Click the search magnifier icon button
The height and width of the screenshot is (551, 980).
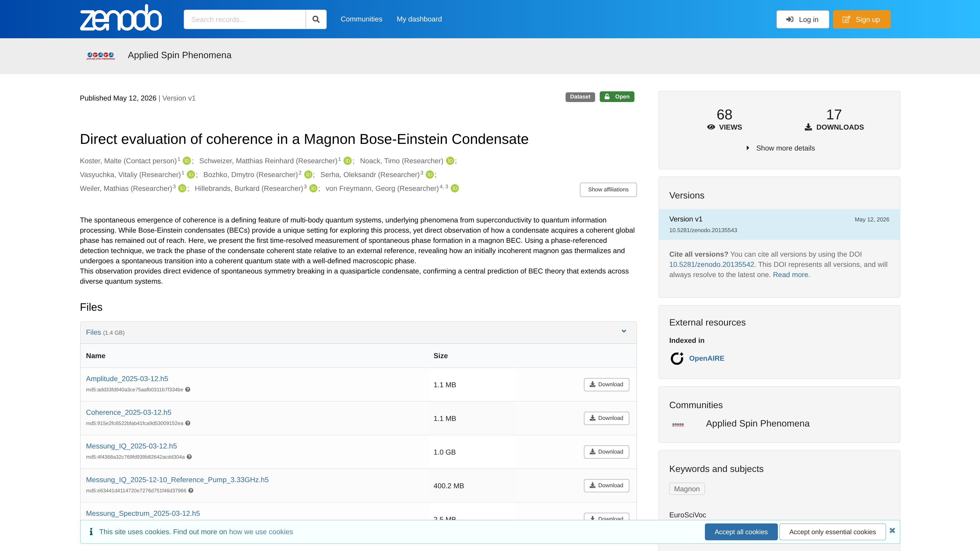click(316, 19)
